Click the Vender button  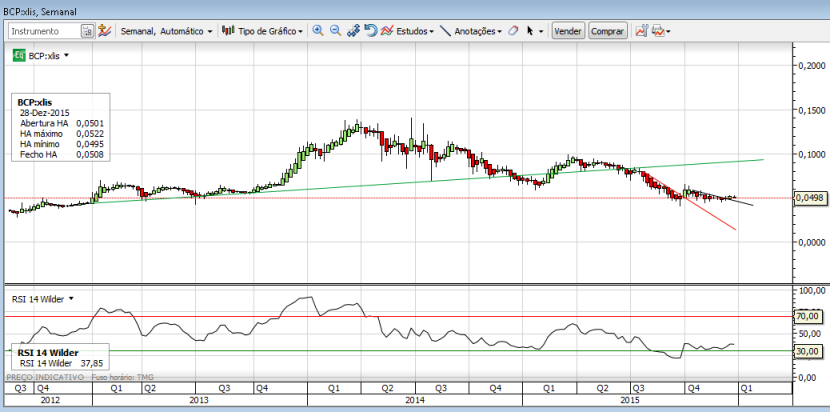pos(567,31)
